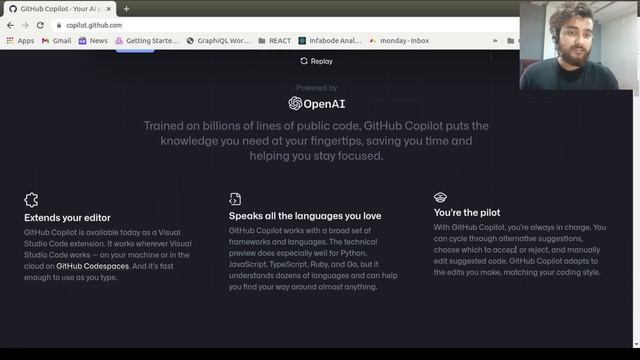Reload the page with refresh icon
This screenshot has width=640, height=360.
[x=40, y=25]
